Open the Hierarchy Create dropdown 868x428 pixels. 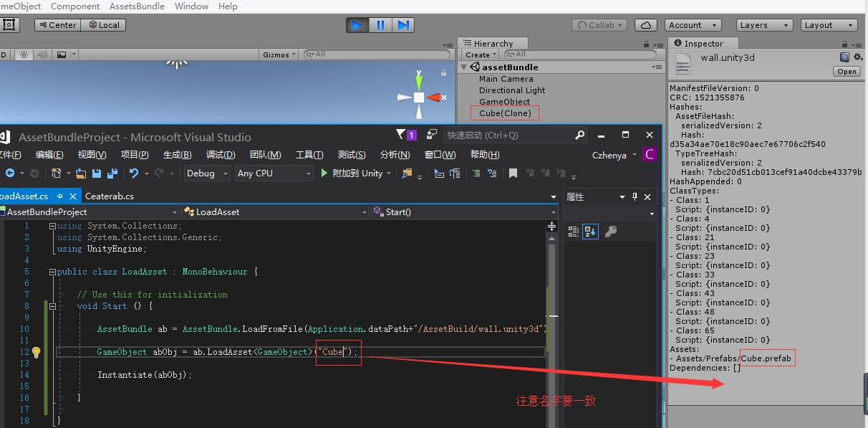pos(480,54)
